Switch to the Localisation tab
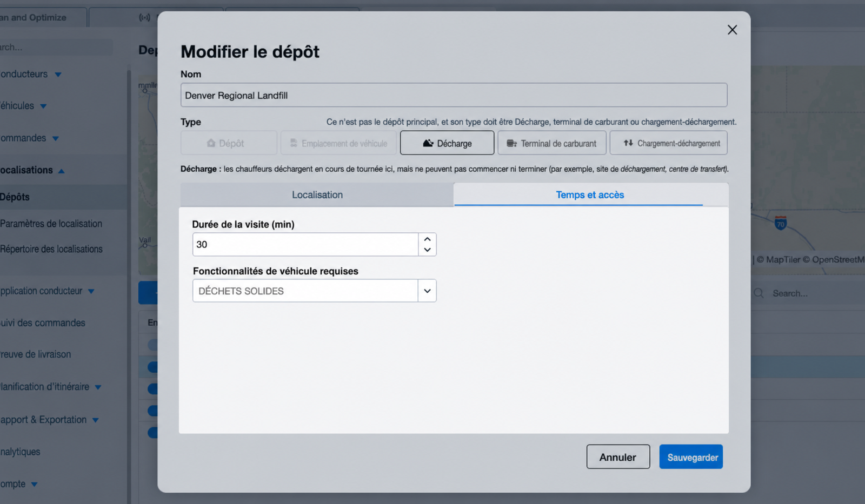 click(317, 194)
